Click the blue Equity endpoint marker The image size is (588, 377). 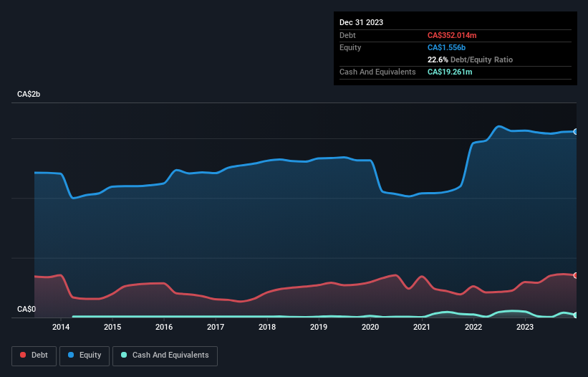(576, 132)
